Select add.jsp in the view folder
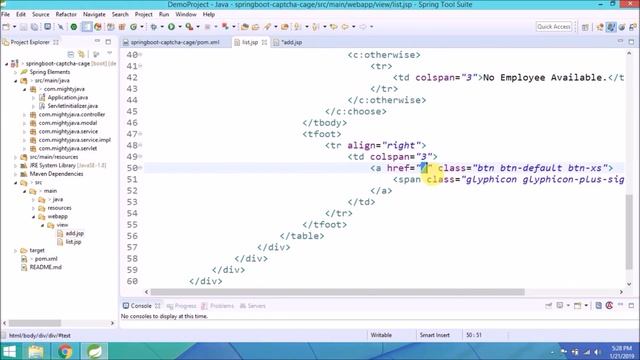 [74, 233]
